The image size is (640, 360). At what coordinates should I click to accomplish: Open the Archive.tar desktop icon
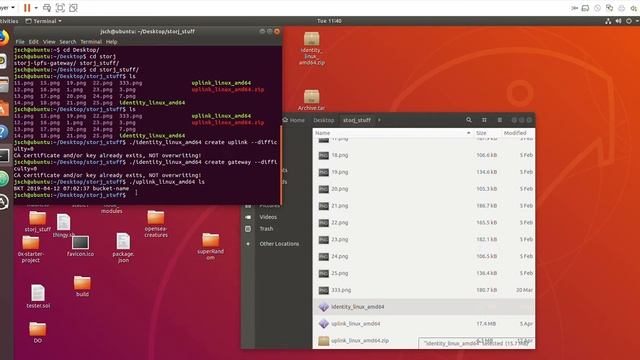311,100
